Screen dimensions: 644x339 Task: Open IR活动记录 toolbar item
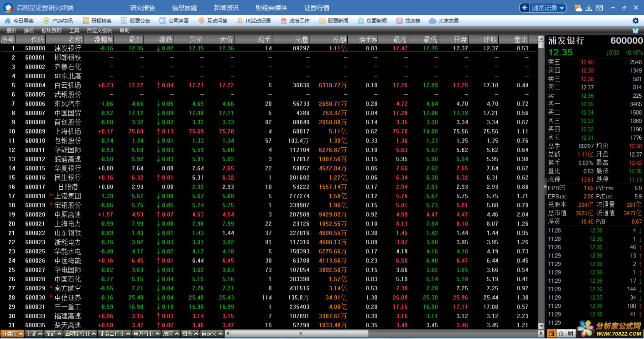tap(254, 21)
